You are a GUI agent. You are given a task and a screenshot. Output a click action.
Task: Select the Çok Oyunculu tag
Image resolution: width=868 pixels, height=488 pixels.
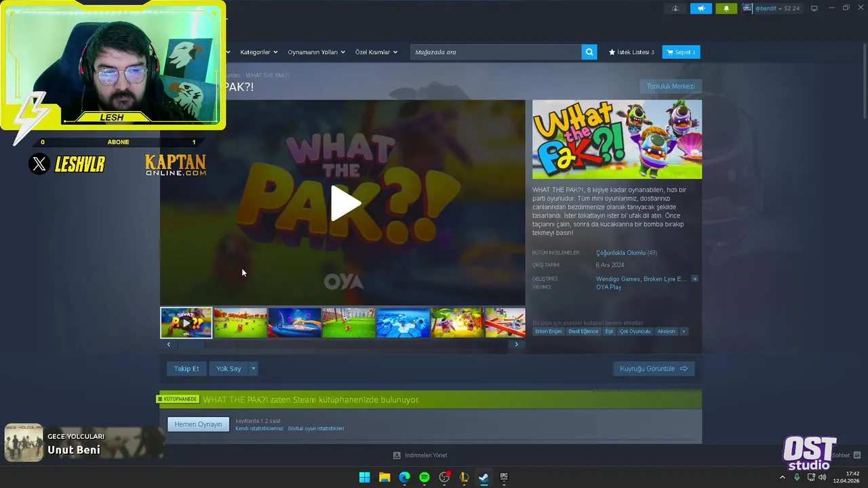[x=635, y=331]
